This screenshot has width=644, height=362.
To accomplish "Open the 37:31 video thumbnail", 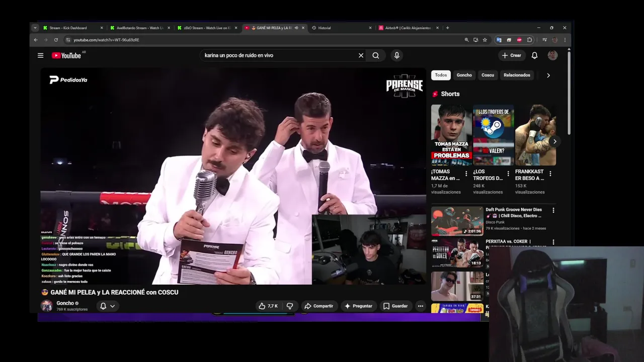I will [457, 286].
